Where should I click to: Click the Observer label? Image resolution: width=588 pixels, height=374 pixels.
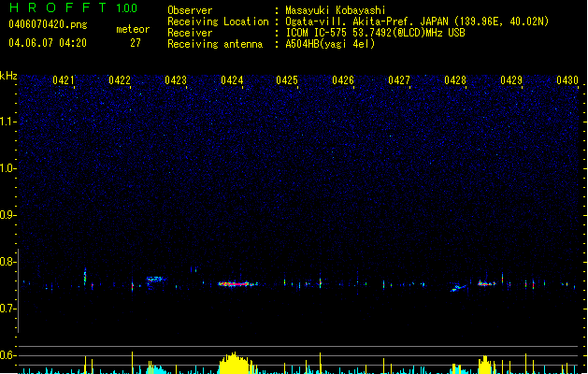point(190,10)
